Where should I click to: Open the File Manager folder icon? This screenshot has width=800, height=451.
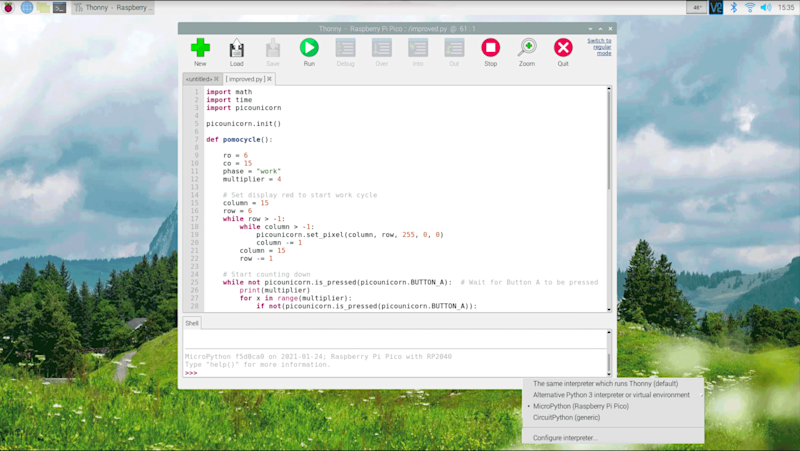coord(43,8)
